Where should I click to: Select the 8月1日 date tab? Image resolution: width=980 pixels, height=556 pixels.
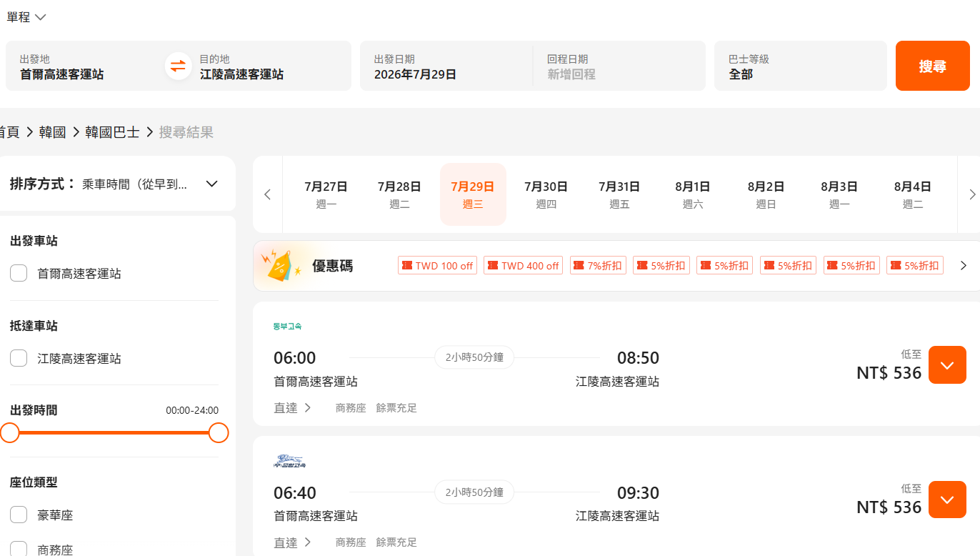(693, 194)
